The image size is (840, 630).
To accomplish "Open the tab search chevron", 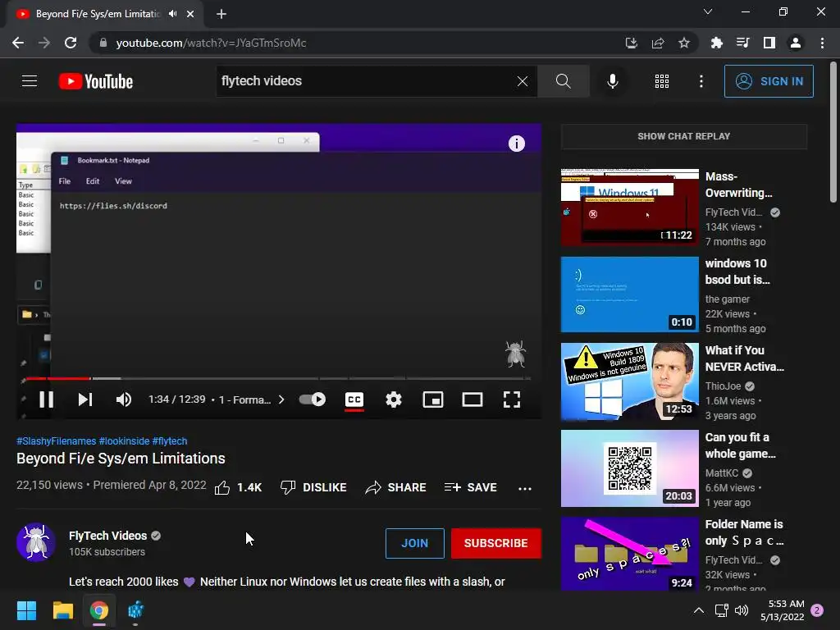I will 708,11.
